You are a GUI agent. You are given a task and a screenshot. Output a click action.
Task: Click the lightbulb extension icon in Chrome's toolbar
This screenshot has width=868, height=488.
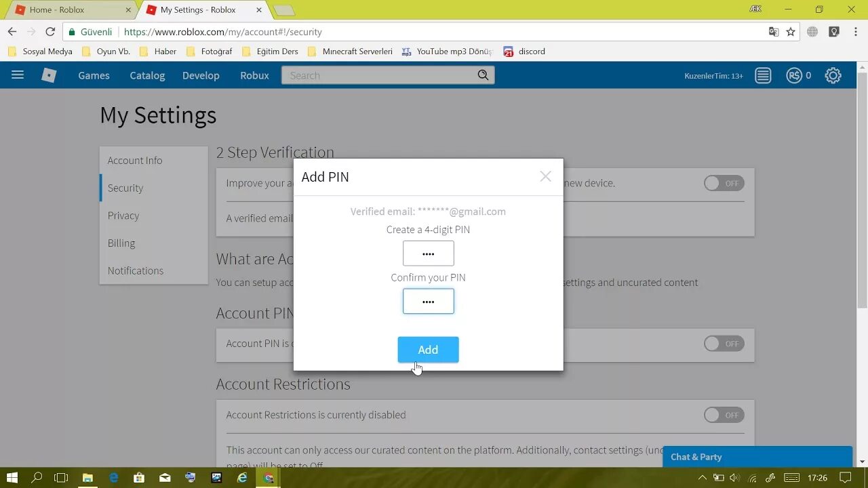click(x=834, y=32)
